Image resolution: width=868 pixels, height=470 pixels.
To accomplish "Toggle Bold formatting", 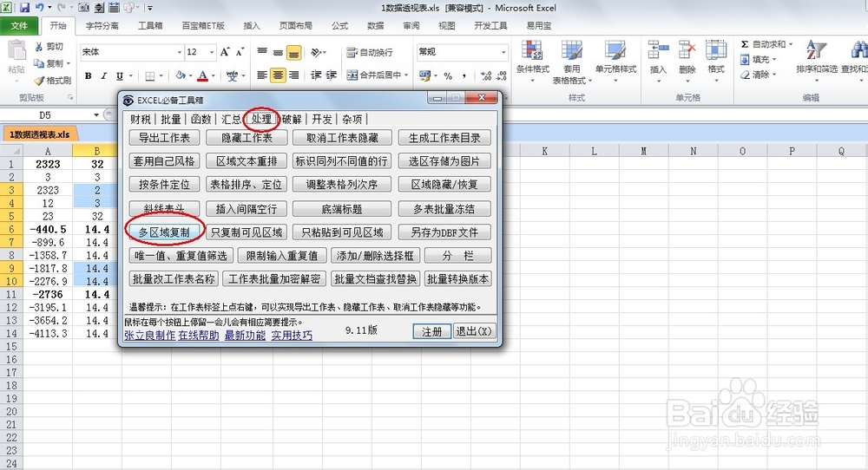I will coord(88,75).
